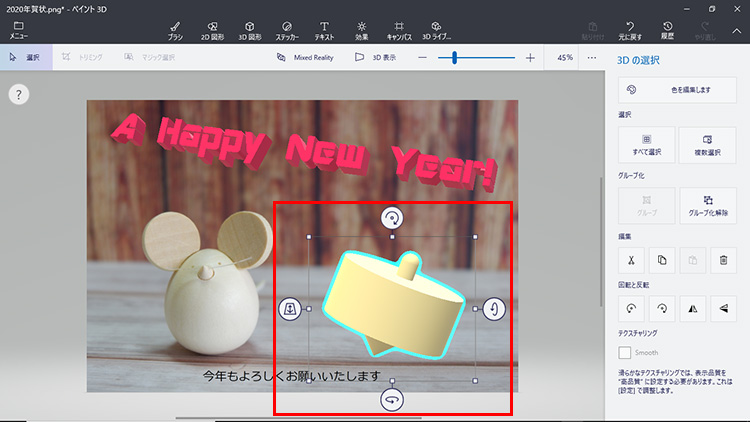
Task: Select the ブラシ (Brushes) tool
Action: (175, 30)
